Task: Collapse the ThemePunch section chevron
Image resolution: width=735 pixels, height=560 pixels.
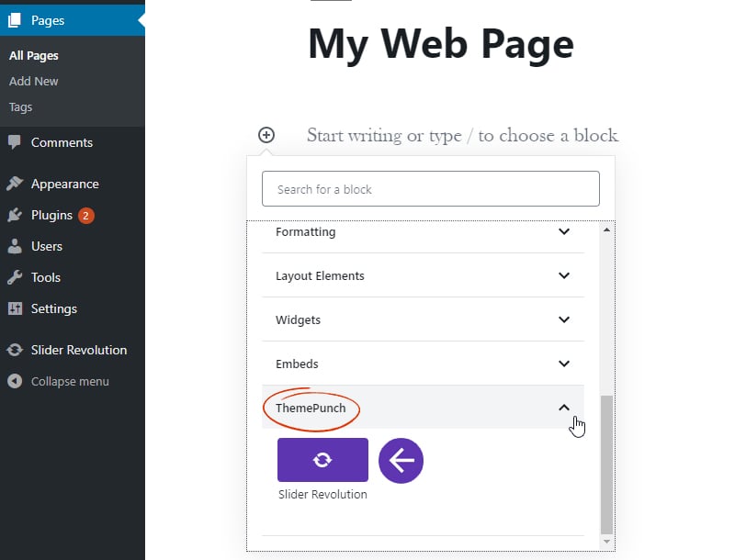Action: click(564, 408)
